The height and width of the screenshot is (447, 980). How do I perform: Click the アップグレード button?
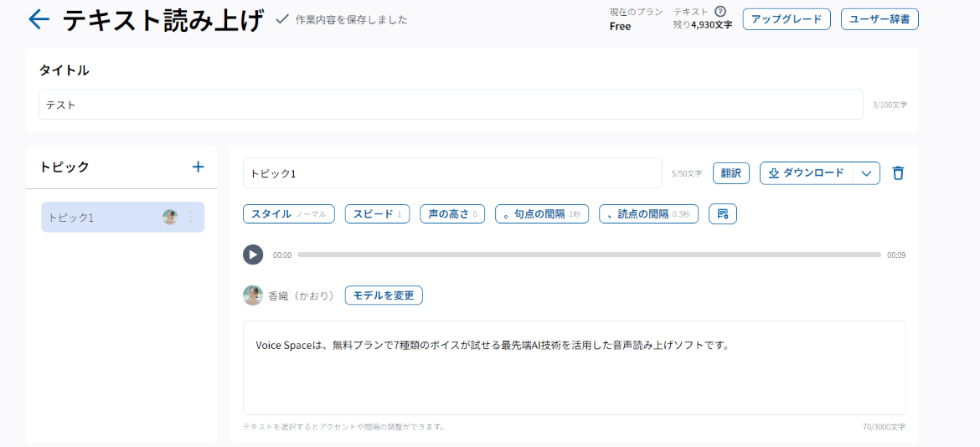[x=787, y=19]
